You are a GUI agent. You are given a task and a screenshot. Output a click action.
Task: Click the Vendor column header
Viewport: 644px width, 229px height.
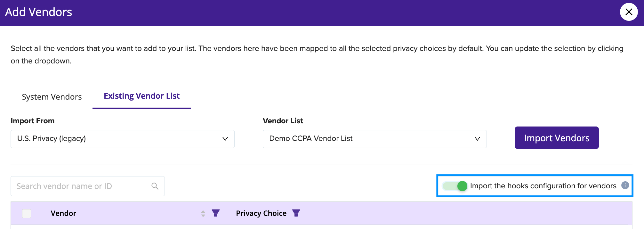tap(63, 213)
